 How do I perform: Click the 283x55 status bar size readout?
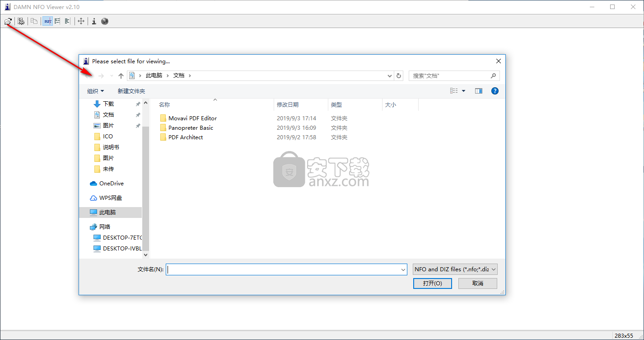(x=624, y=335)
